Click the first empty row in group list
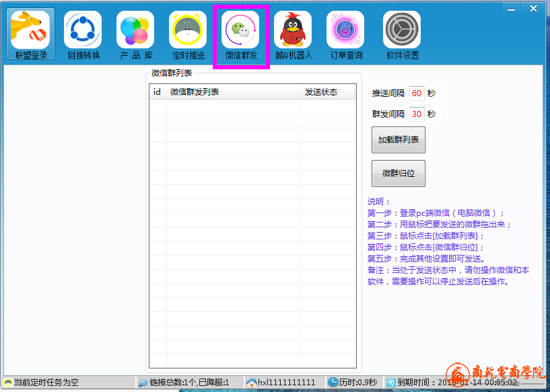The image size is (550, 392). pyautogui.click(x=252, y=107)
